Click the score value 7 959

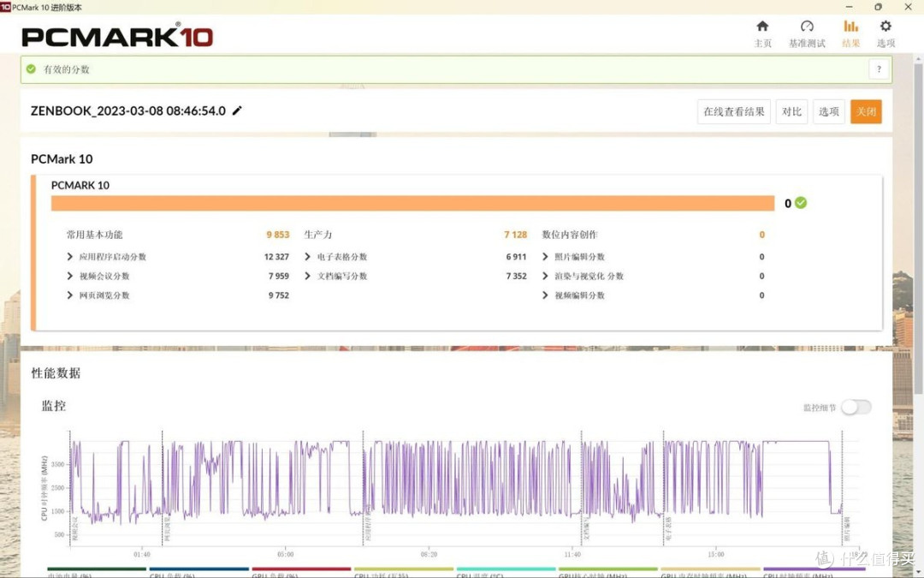click(x=279, y=276)
